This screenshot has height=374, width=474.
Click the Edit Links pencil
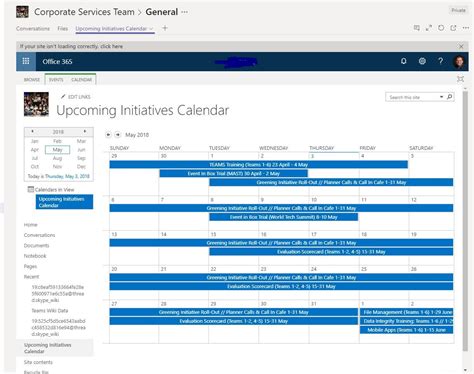click(63, 97)
